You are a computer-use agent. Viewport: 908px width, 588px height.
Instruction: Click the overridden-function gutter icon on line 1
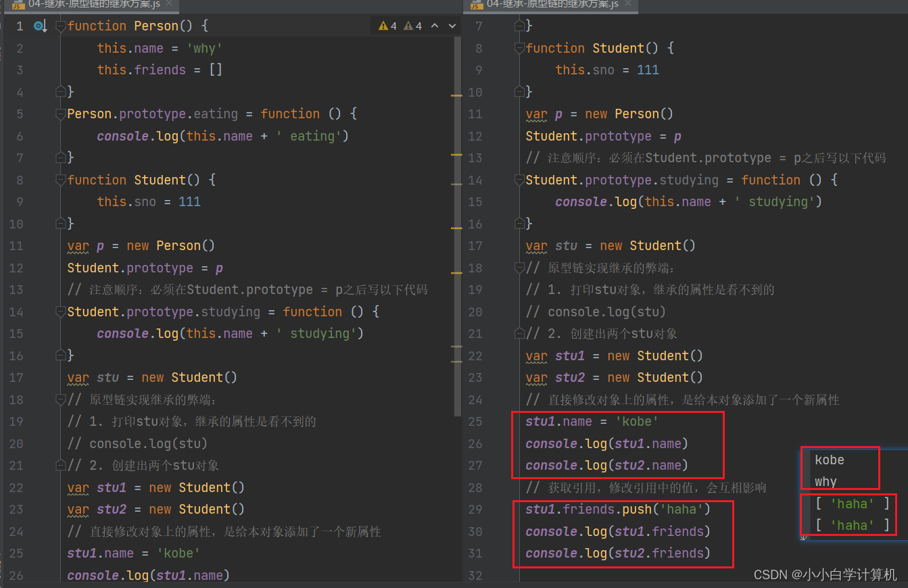pos(40,26)
